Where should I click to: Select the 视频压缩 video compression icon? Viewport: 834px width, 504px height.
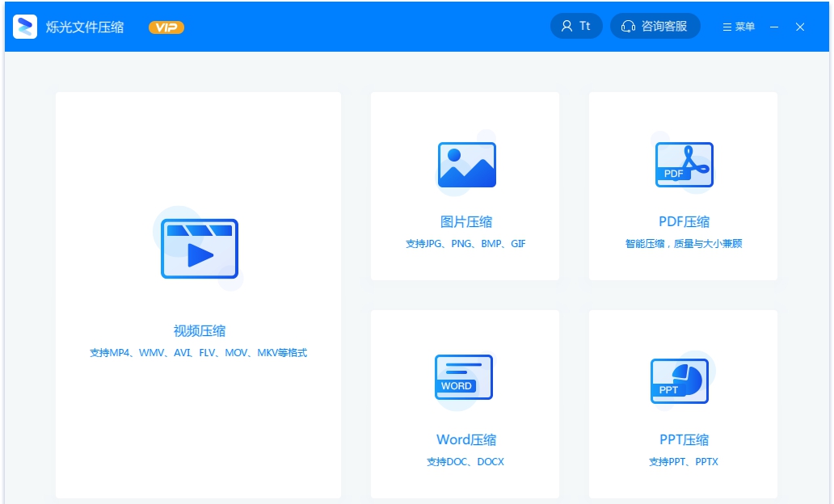click(x=198, y=249)
